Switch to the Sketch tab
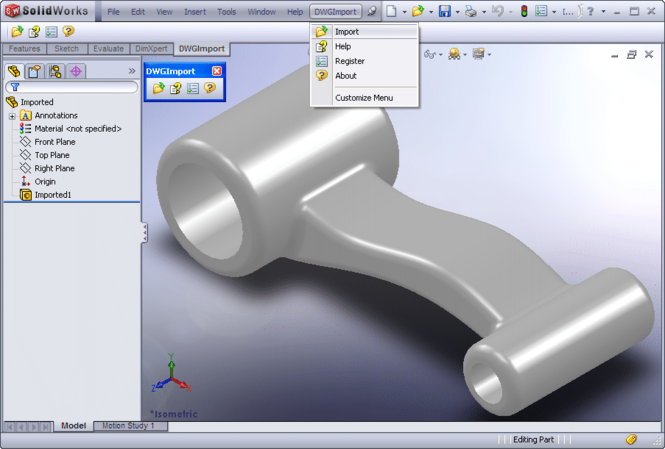 pyautogui.click(x=67, y=49)
